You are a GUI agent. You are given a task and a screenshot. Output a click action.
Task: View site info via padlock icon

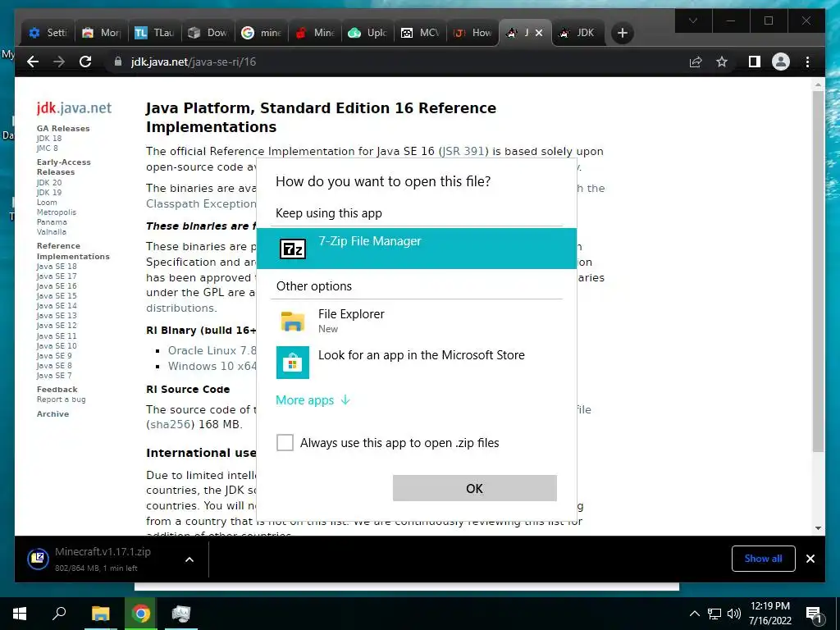pos(118,62)
